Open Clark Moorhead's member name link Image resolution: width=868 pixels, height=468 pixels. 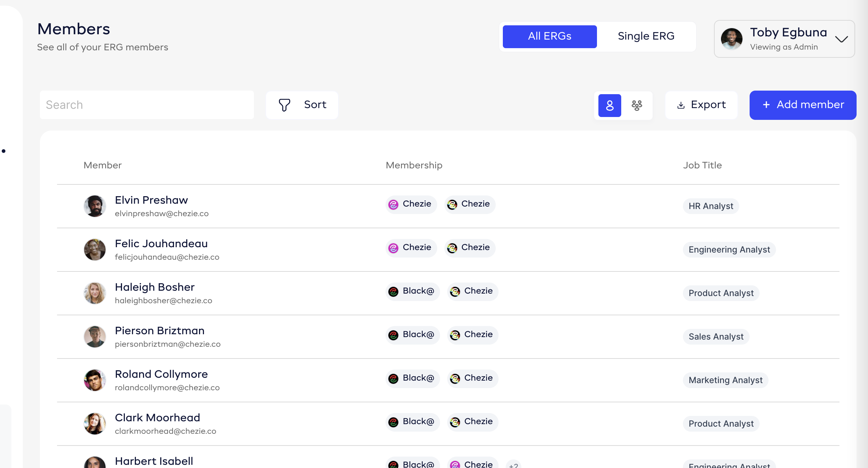[157, 418]
